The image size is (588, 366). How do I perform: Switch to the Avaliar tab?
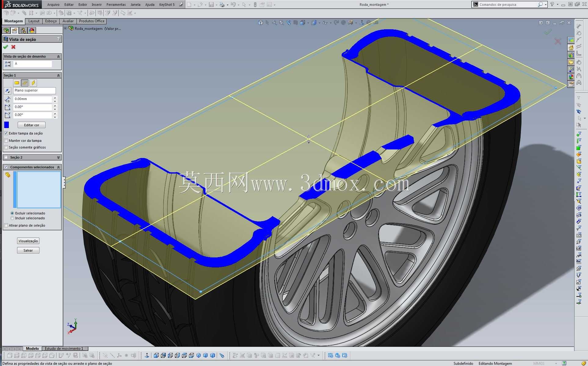pos(68,21)
